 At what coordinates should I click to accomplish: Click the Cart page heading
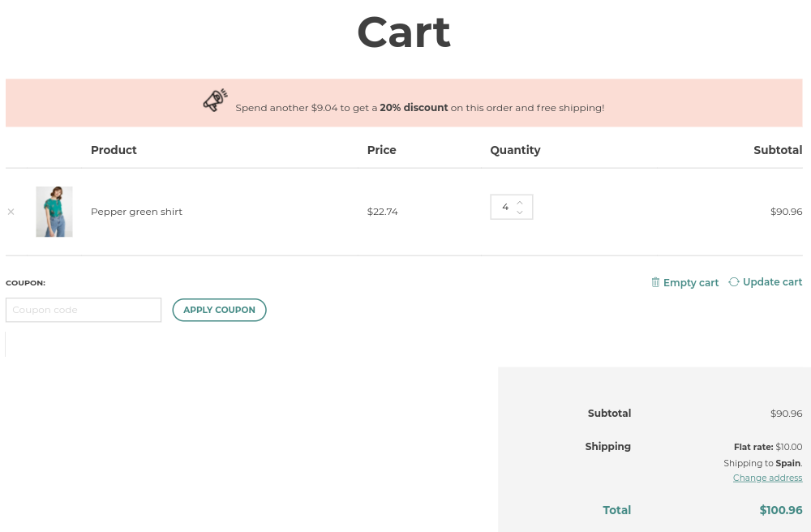[404, 33]
